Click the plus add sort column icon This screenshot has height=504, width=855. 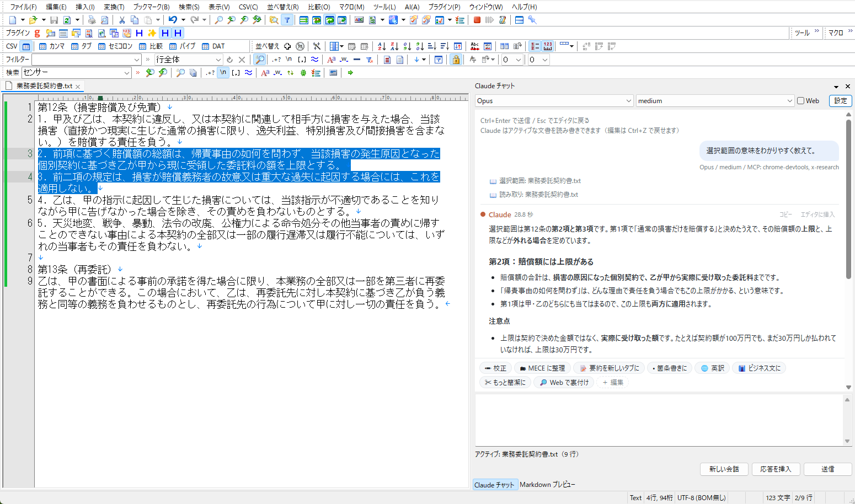pos(287,46)
